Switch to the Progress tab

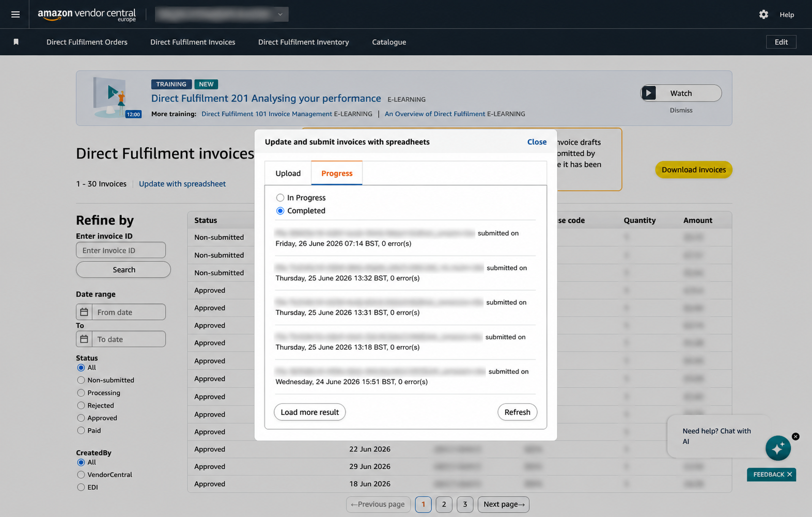click(337, 173)
